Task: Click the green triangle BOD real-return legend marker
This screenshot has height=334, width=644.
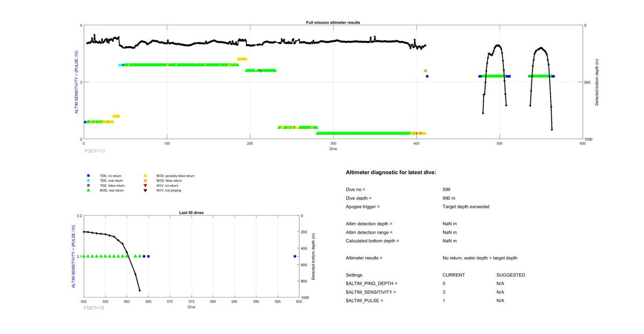Action: coord(88,190)
